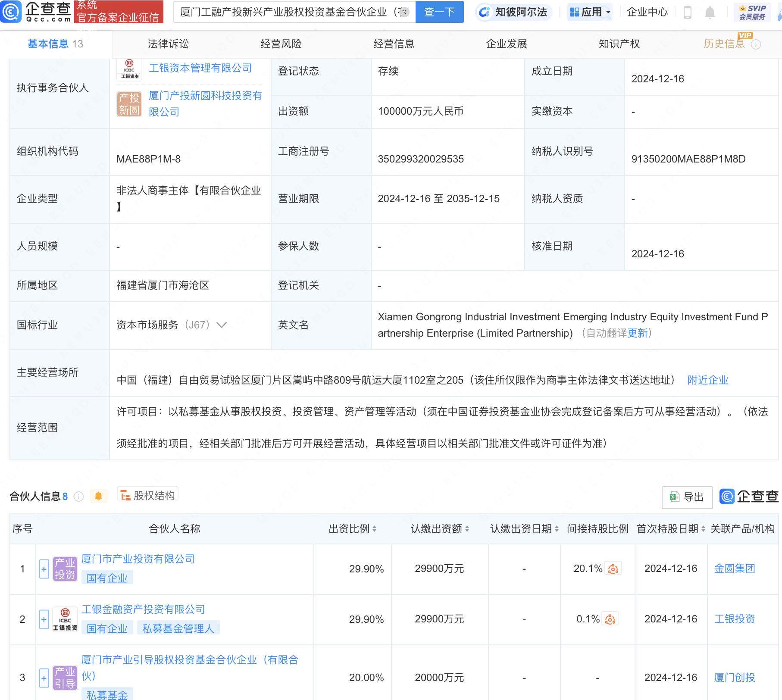Image resolution: width=782 pixels, height=700 pixels.
Task: Open 工银金融资产投资有限公司 link
Action: click(x=143, y=609)
